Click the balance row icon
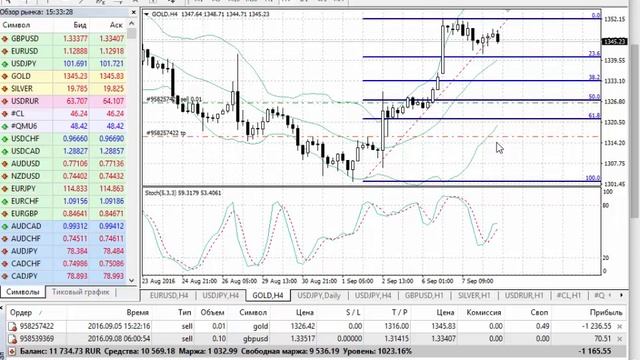This screenshot has width=640, height=360. (x=12, y=351)
